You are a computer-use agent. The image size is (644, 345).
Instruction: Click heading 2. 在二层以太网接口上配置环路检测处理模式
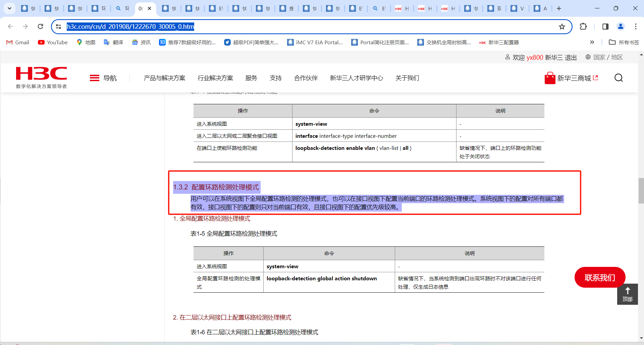(232, 318)
